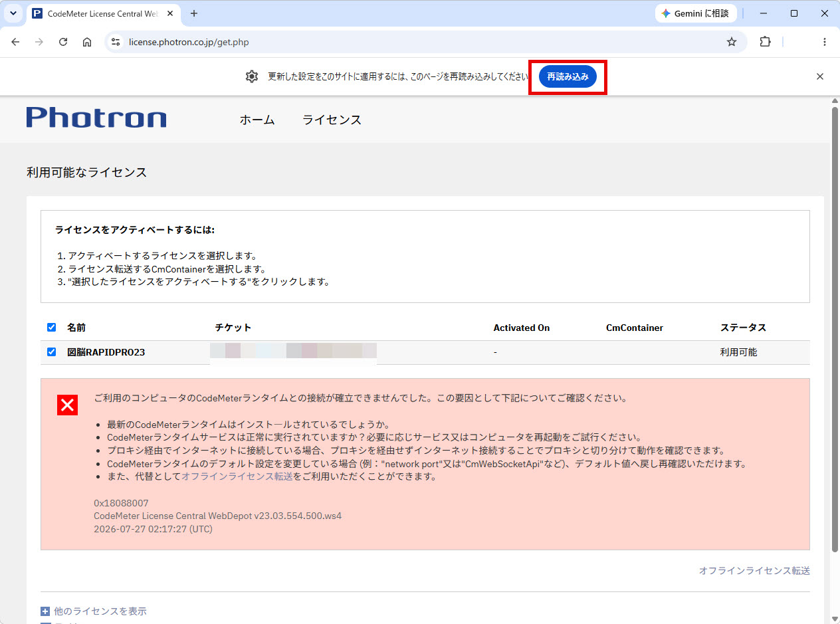Click the 利用可能なライセンス heading
Image resolution: width=840 pixels, height=624 pixels.
pyautogui.click(x=86, y=173)
